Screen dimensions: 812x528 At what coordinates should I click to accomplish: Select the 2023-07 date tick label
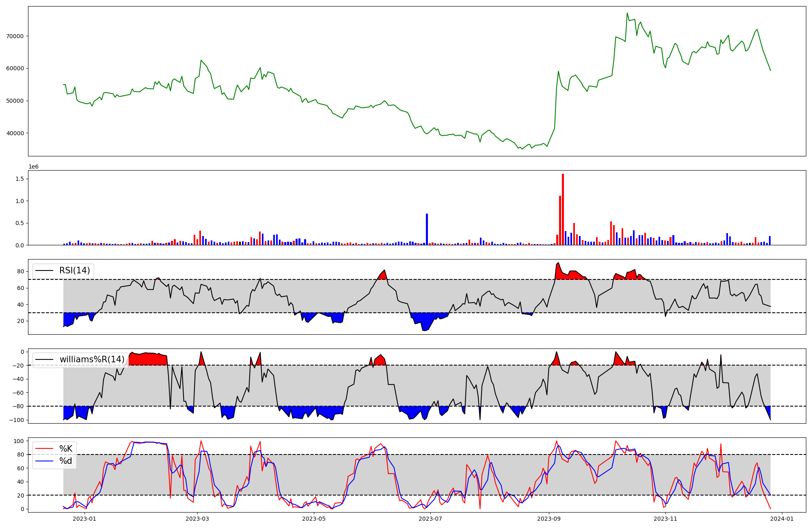[430, 519]
